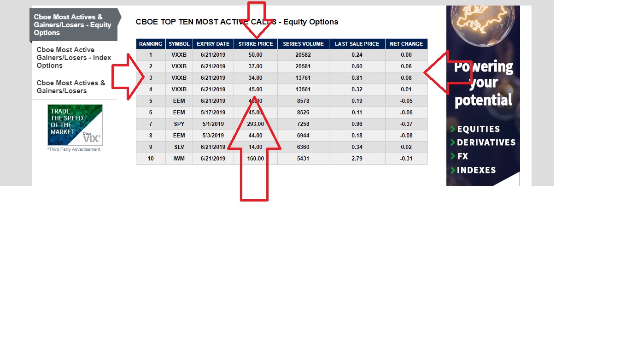Click the STRIKE PRICE column header
644x344 pixels.
click(x=256, y=44)
